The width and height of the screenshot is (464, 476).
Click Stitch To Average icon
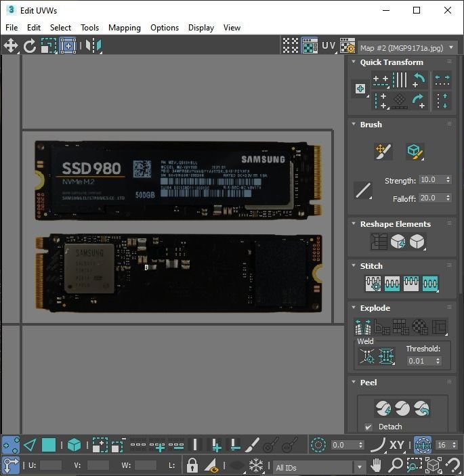click(x=392, y=284)
